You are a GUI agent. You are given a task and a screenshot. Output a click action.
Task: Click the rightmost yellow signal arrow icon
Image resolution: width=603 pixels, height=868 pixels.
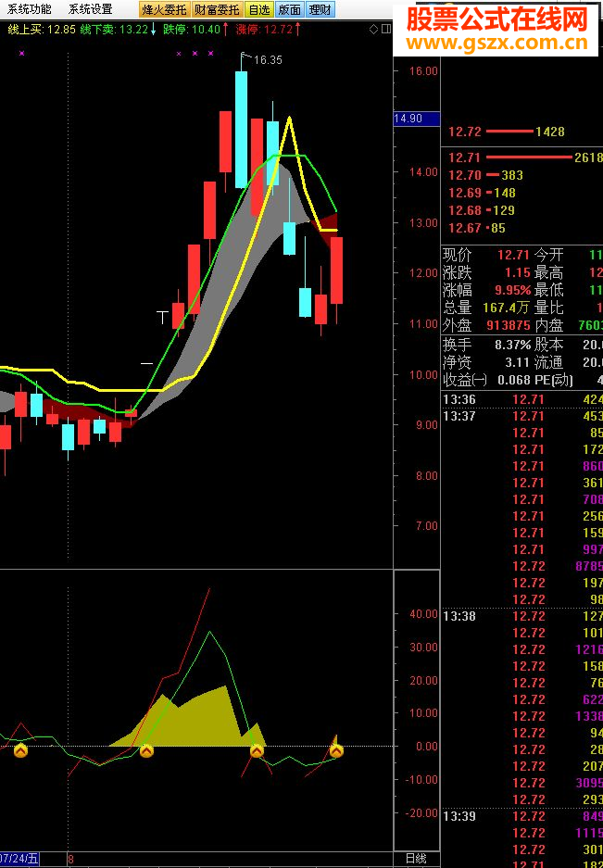tap(336, 750)
